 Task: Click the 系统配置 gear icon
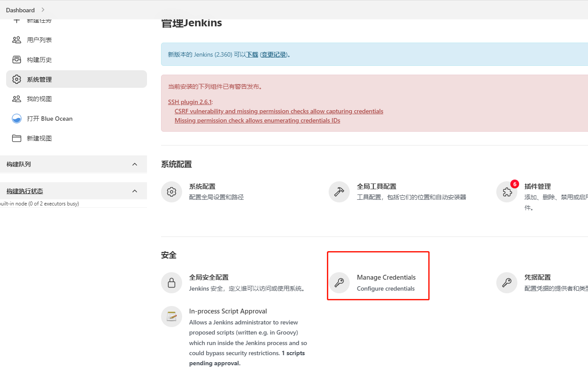[x=172, y=192]
